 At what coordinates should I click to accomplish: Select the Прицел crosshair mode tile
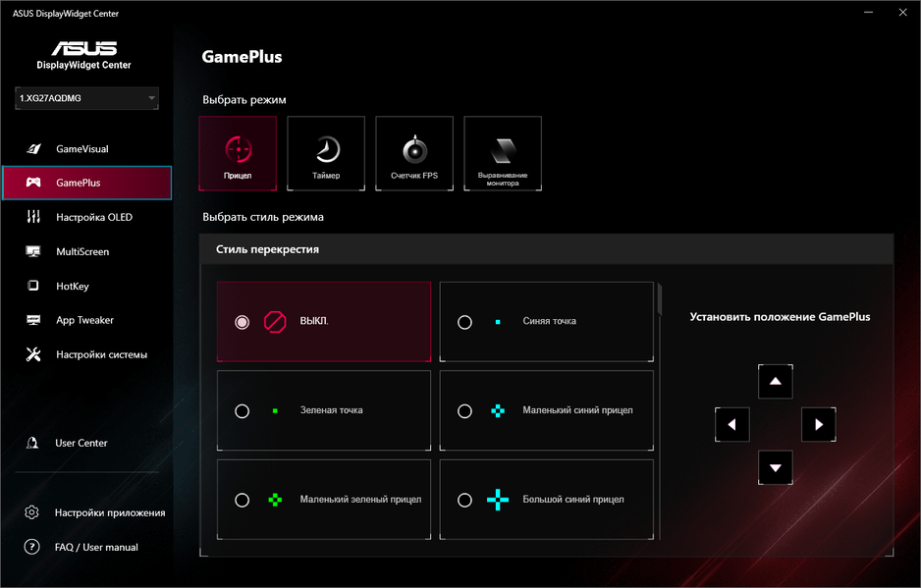[238, 153]
